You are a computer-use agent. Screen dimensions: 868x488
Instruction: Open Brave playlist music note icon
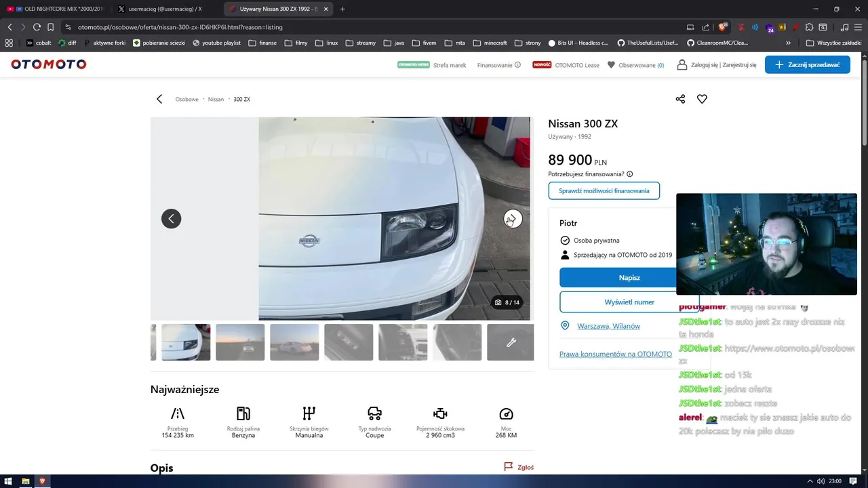point(844,27)
